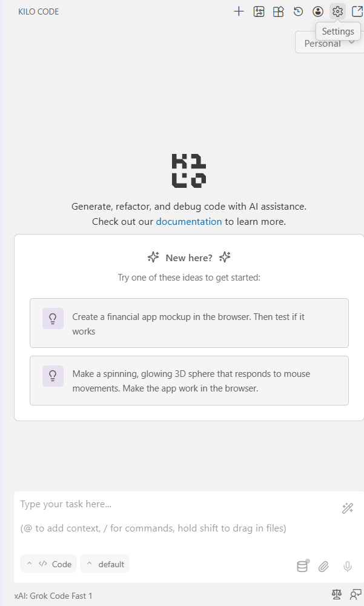This screenshot has height=606, width=364.
Task: Click the codebase indexing database icon
Action: tap(302, 567)
